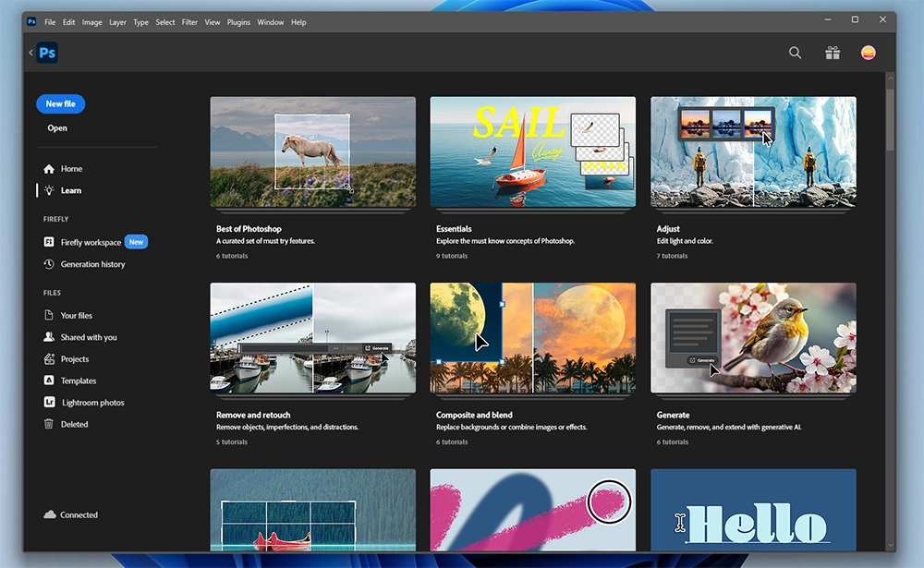Click the Learn lightbulb icon
This screenshot has height=568, width=924.
(49, 190)
